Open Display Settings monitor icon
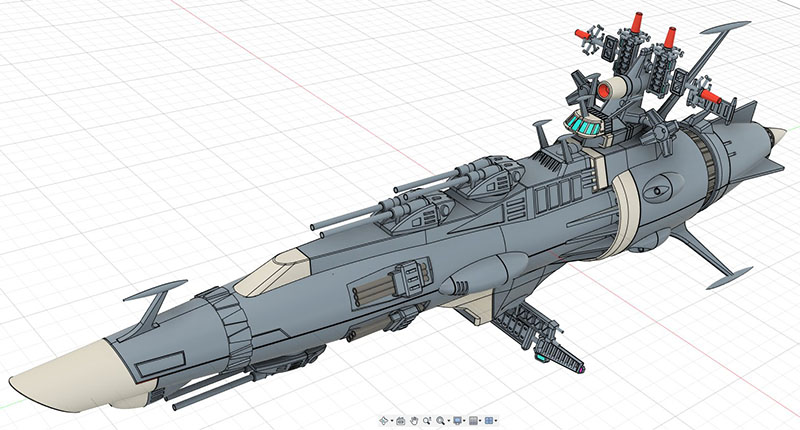 tap(457, 421)
